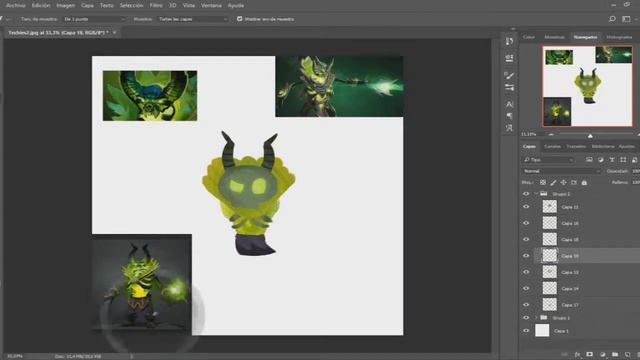Select the Capa 1 layer row
The height and width of the screenshot is (360, 640).
580,331
